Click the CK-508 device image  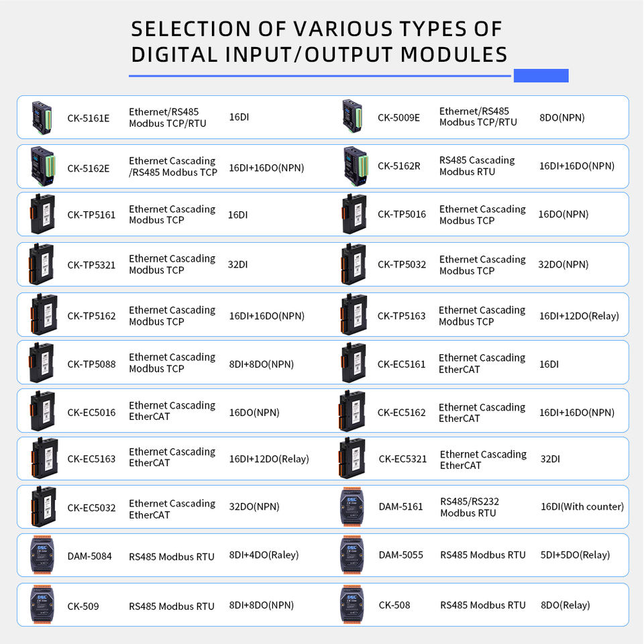click(353, 605)
